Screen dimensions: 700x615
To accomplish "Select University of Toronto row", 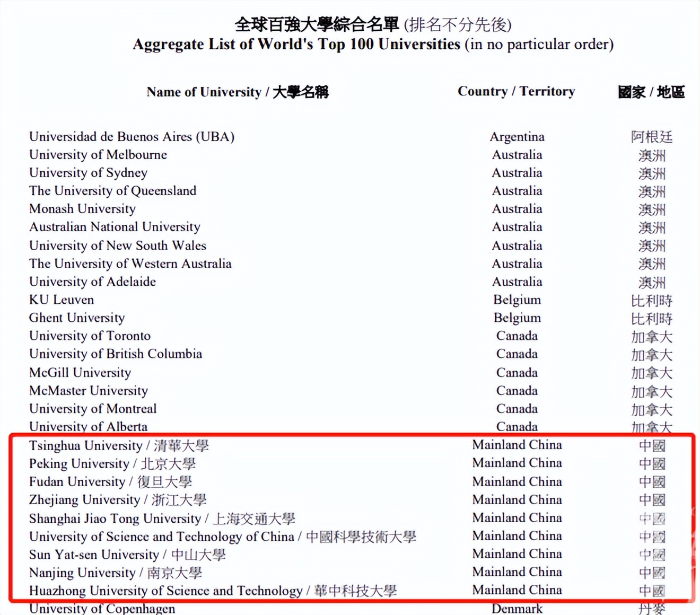I will tap(89, 336).
